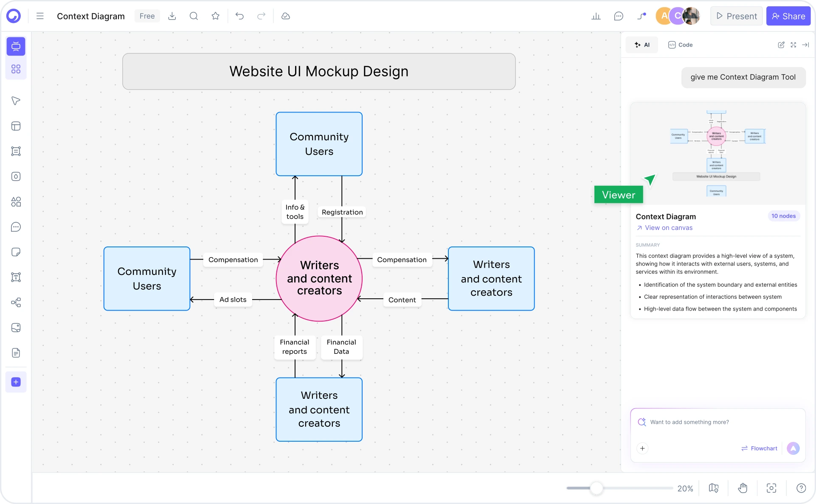Image resolution: width=816 pixels, height=504 pixels.
Task: Open the templates grid panel
Action: click(16, 69)
